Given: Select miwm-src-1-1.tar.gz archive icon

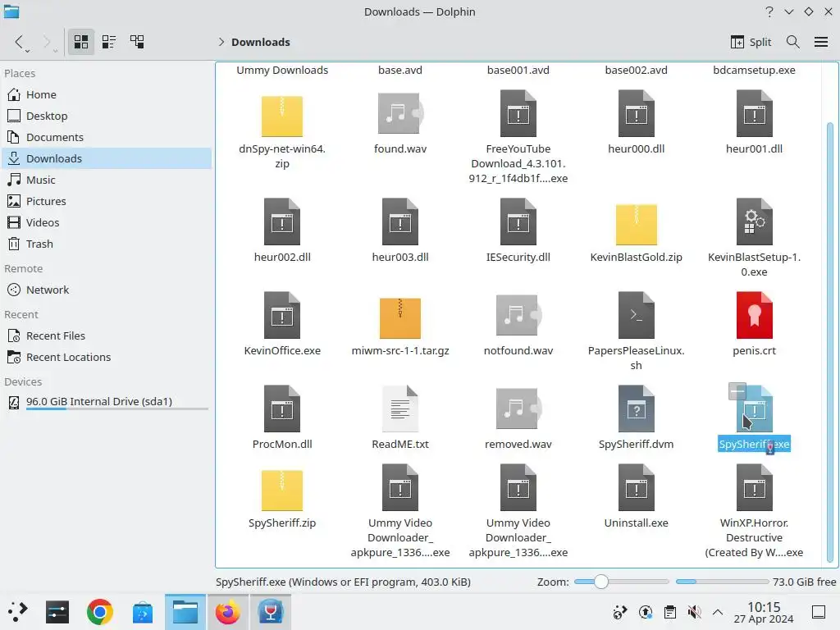Looking at the screenshot, I should [x=400, y=318].
